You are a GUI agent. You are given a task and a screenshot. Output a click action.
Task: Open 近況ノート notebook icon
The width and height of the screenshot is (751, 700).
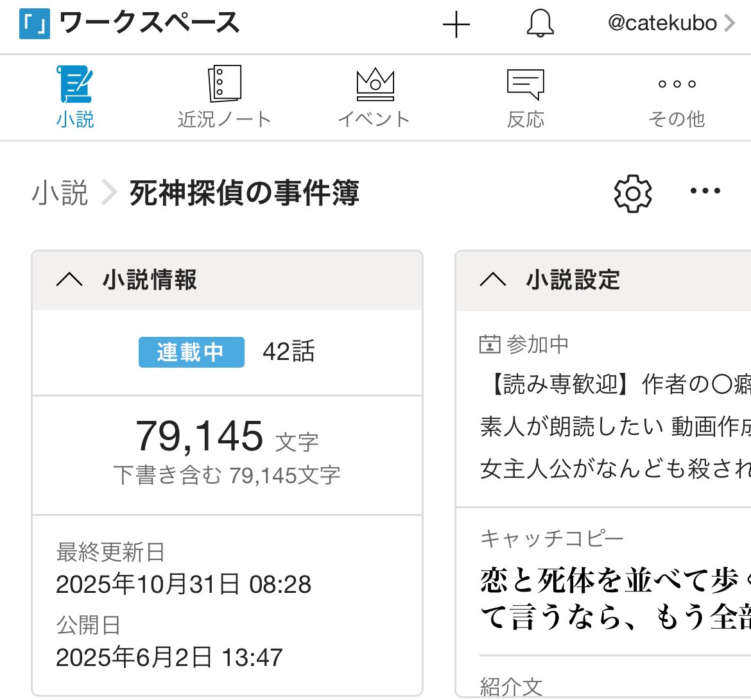tap(224, 84)
